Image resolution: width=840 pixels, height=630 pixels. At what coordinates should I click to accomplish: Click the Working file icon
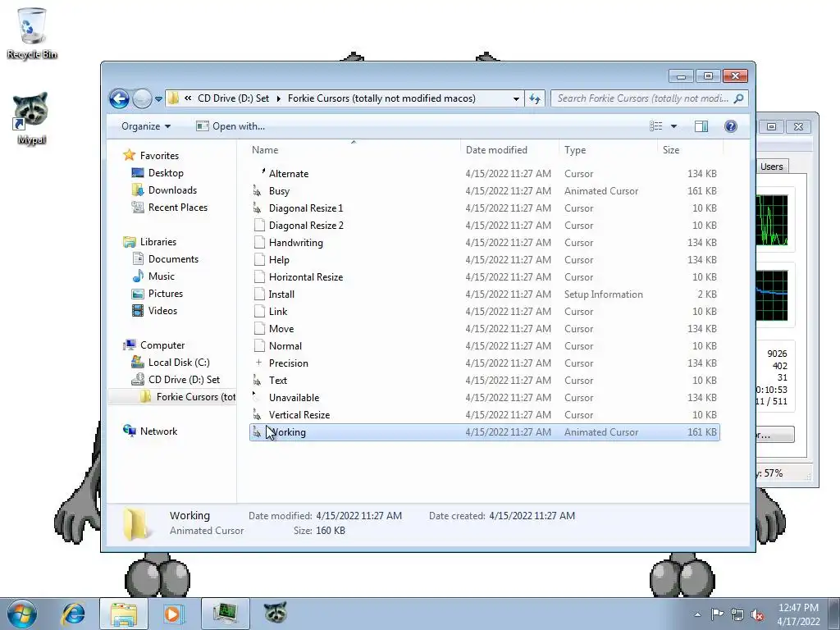coord(258,431)
